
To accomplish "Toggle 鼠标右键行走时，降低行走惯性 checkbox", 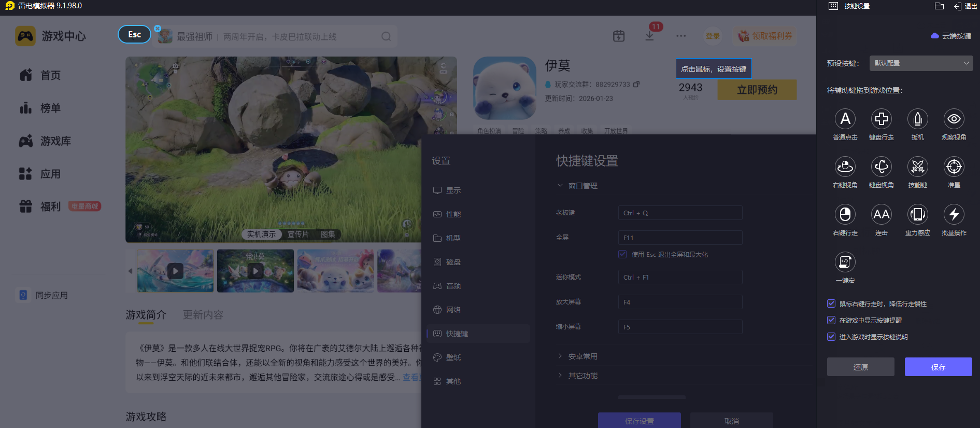I will (831, 303).
